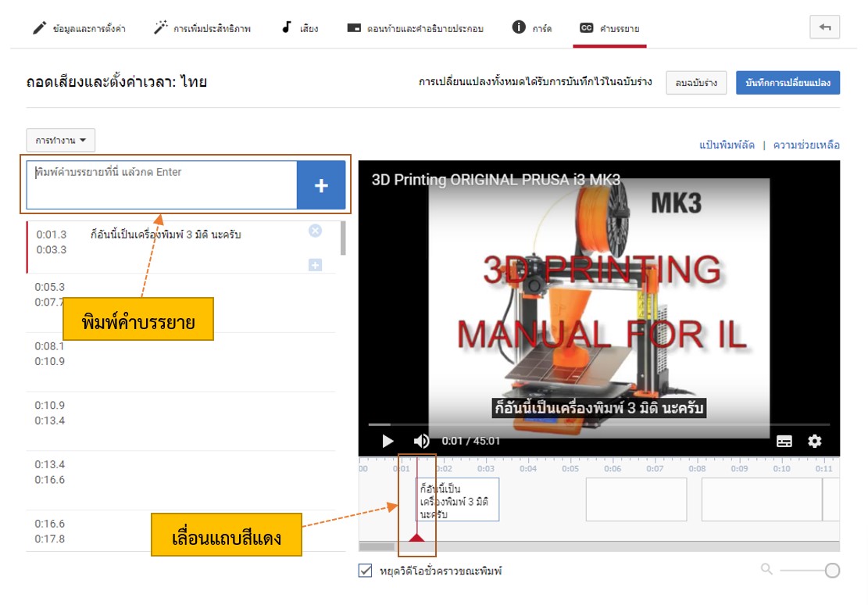
Task: Open video player settings gear
Action: (x=815, y=441)
